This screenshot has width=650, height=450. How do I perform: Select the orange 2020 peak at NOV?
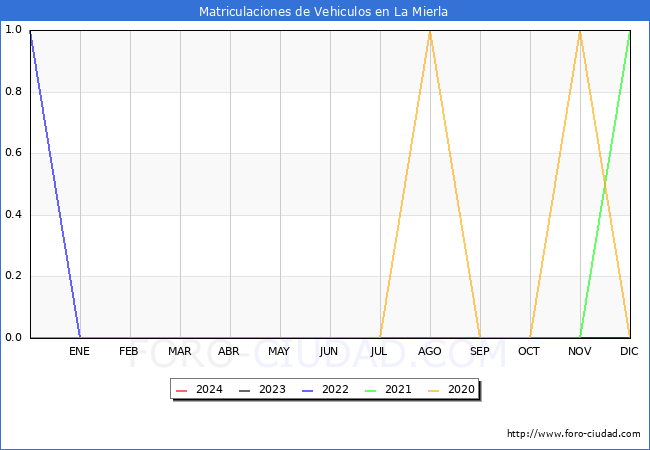580,31
